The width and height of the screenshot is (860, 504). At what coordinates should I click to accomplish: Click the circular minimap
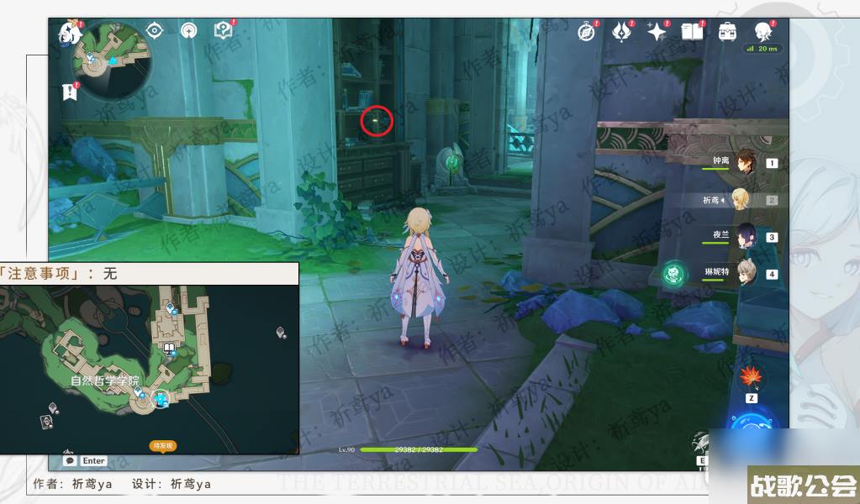113,59
